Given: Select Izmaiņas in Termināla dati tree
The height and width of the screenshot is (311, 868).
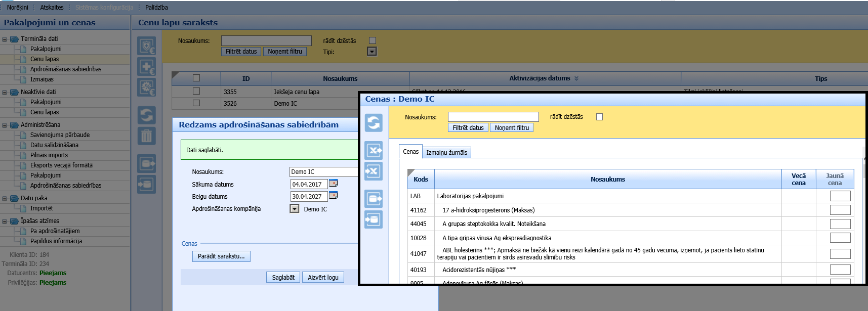Looking at the screenshot, I should [42, 79].
